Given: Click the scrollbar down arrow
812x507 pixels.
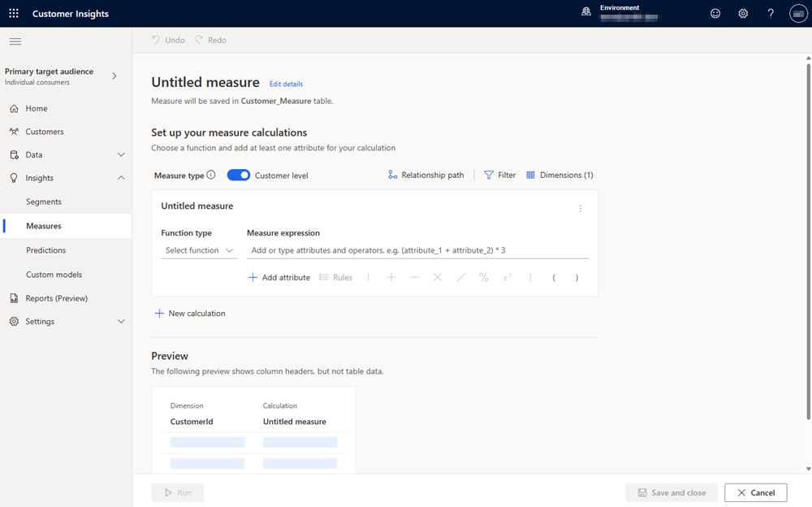Looking at the screenshot, I should pyautogui.click(x=809, y=469).
